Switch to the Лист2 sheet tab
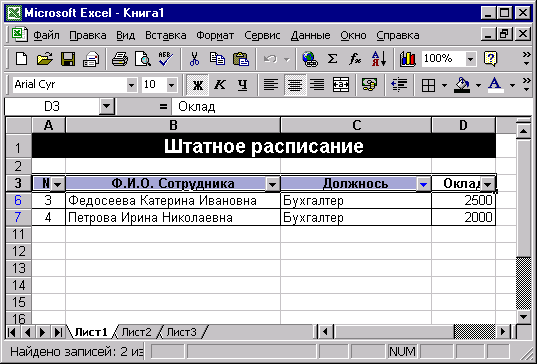This screenshot has width=537, height=364. coord(136,332)
